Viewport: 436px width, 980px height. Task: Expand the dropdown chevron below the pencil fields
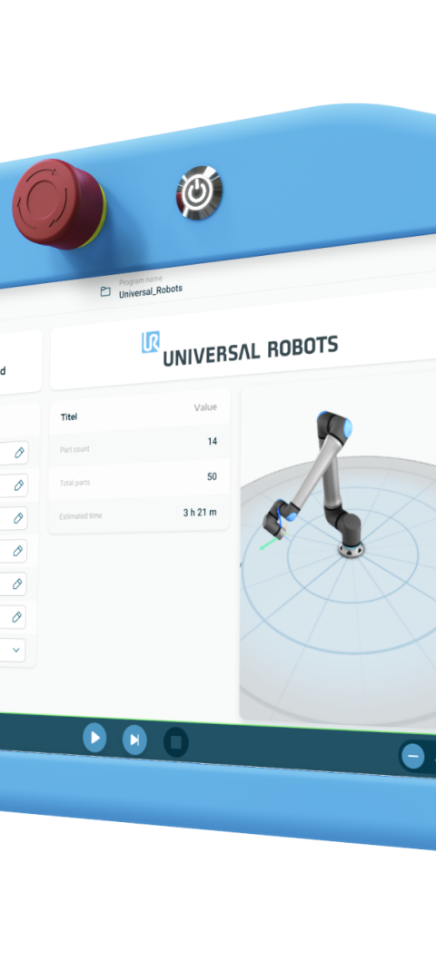coord(16,650)
